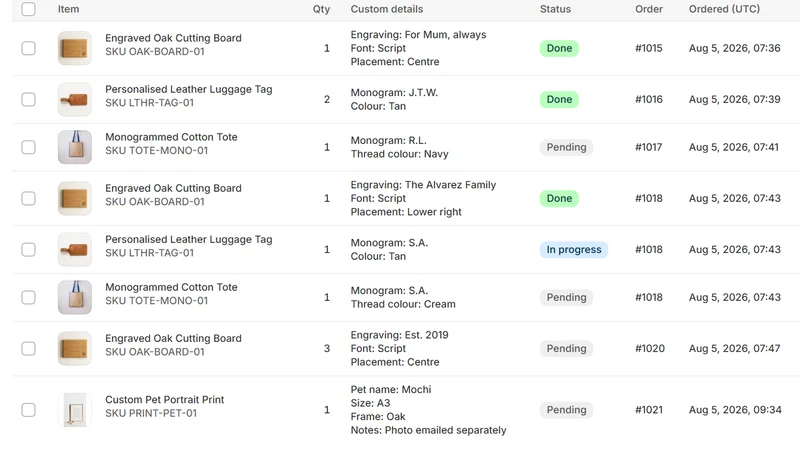Open the Leather Luggage Tag image for order #1016
Viewport: 800px width, 450px height.
click(x=74, y=99)
